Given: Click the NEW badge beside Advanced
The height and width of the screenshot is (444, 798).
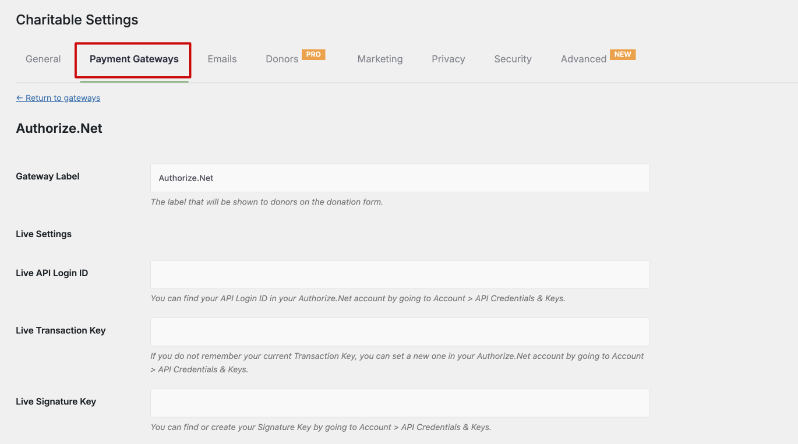Looking at the screenshot, I should tap(622, 54).
